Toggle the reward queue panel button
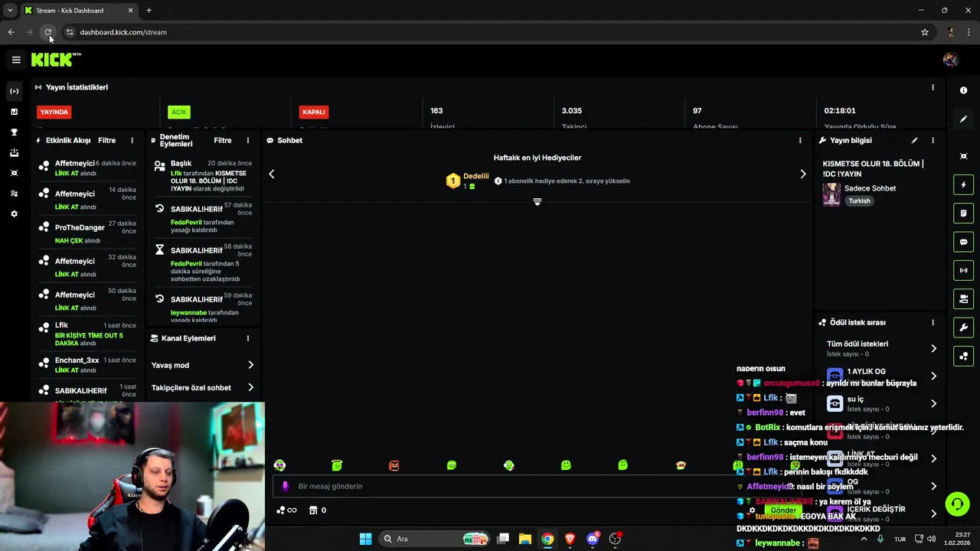The height and width of the screenshot is (551, 980). click(963, 356)
